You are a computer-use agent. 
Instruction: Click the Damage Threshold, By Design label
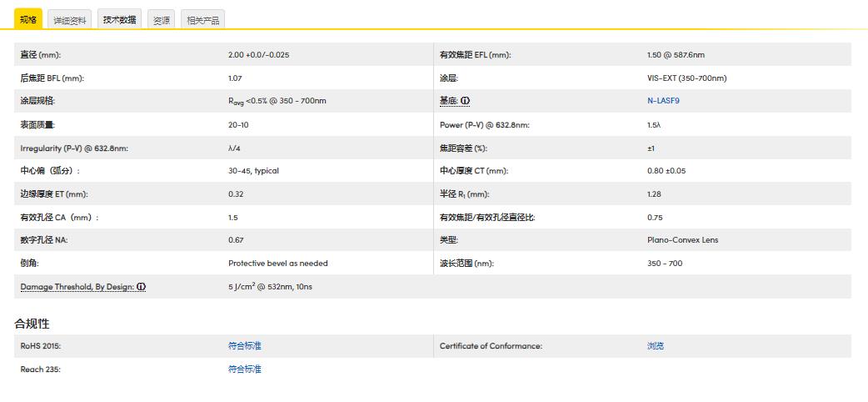(77, 287)
